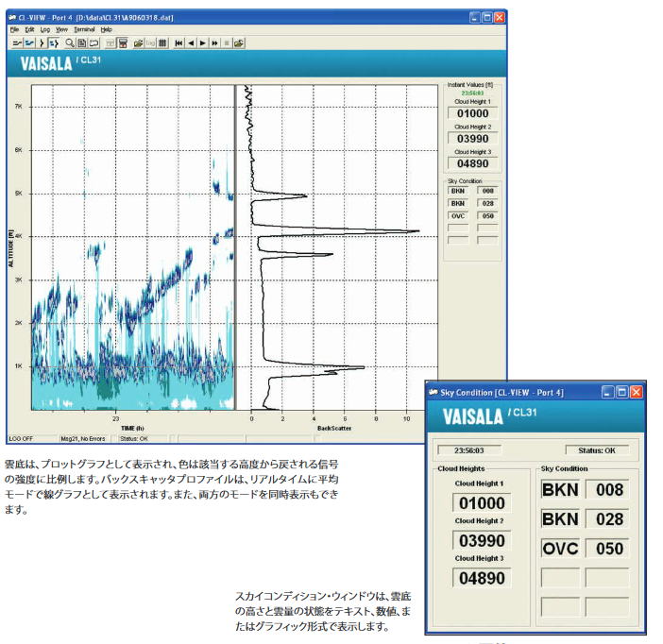
Task: Open the Help menu
Action: tap(106, 29)
